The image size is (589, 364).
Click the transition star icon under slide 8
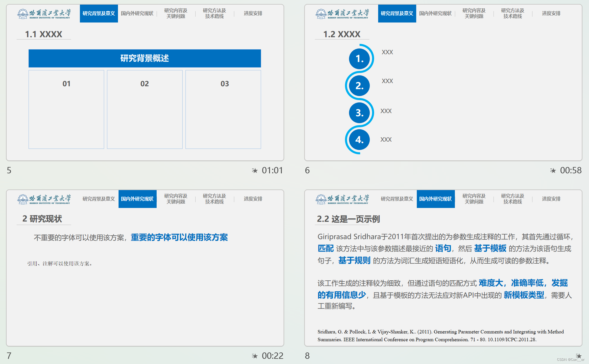coord(578,356)
